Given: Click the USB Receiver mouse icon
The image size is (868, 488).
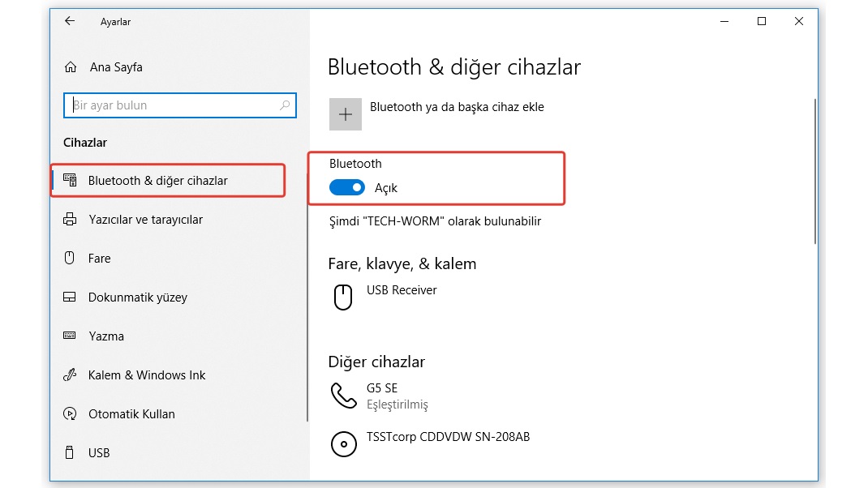Looking at the screenshot, I should (343, 297).
